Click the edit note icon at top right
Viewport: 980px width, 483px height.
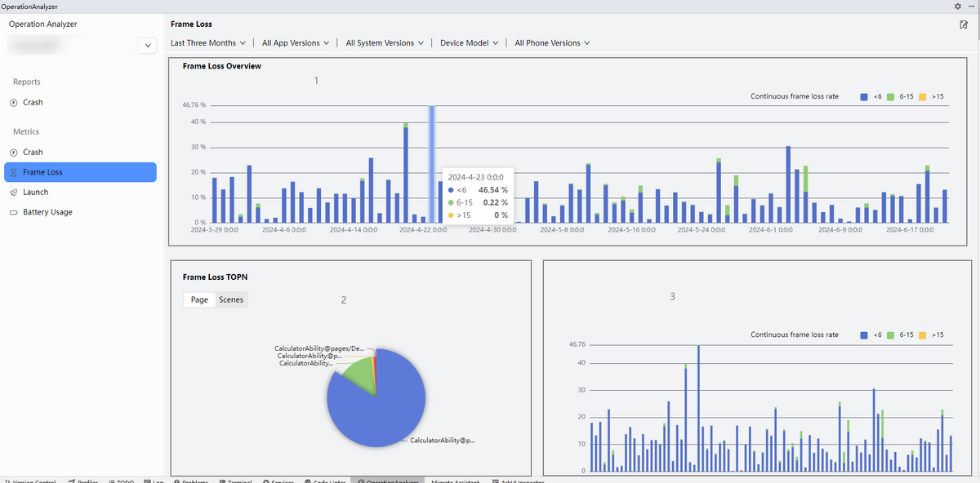pyautogui.click(x=964, y=24)
